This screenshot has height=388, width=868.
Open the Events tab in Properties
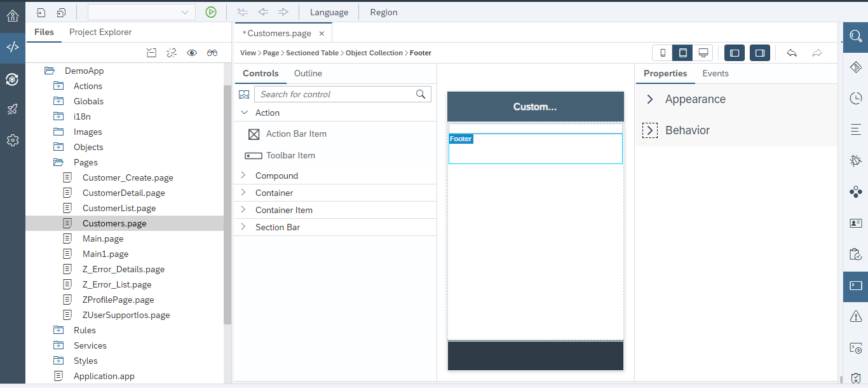tap(715, 73)
